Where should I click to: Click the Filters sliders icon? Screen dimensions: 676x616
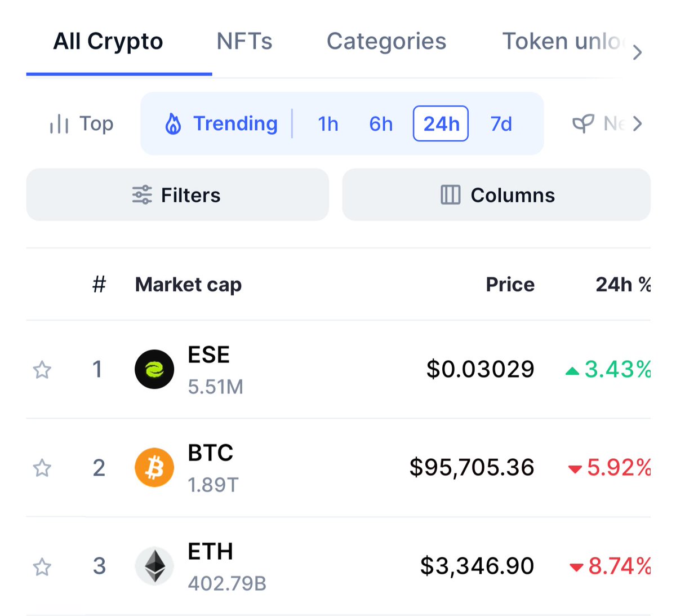(x=142, y=195)
